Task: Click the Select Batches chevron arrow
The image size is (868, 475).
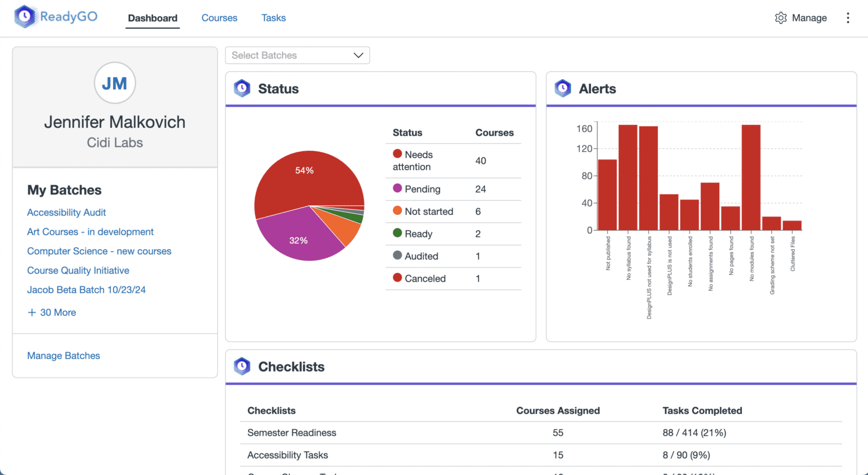Action: point(358,55)
